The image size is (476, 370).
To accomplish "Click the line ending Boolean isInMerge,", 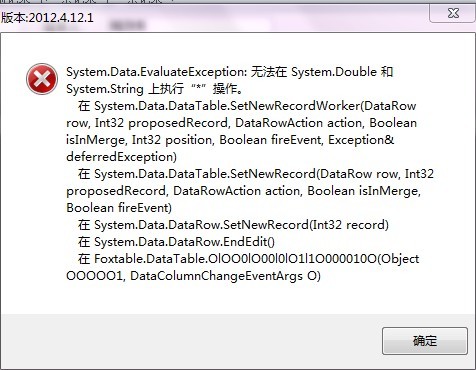I will (x=243, y=191).
